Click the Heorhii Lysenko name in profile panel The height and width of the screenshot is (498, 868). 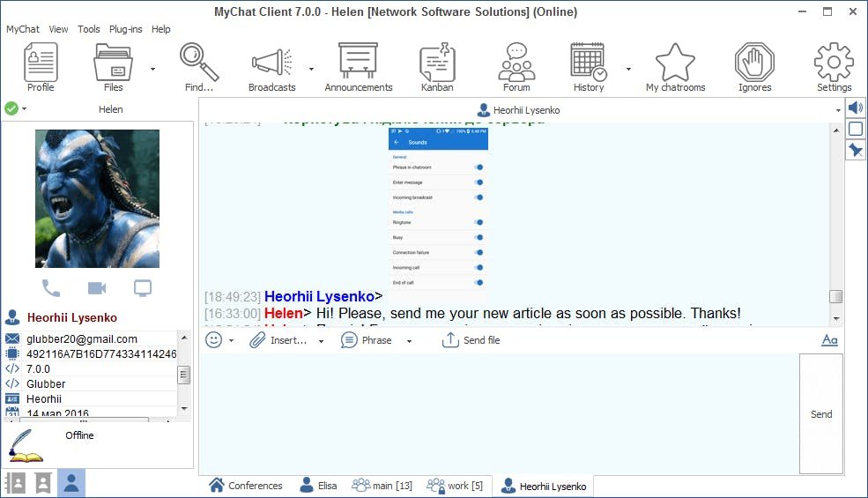tap(72, 317)
